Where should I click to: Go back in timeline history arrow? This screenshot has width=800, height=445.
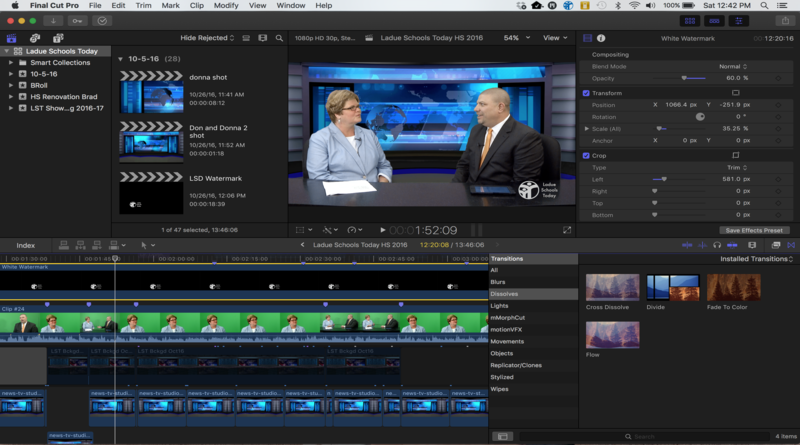[x=303, y=245]
